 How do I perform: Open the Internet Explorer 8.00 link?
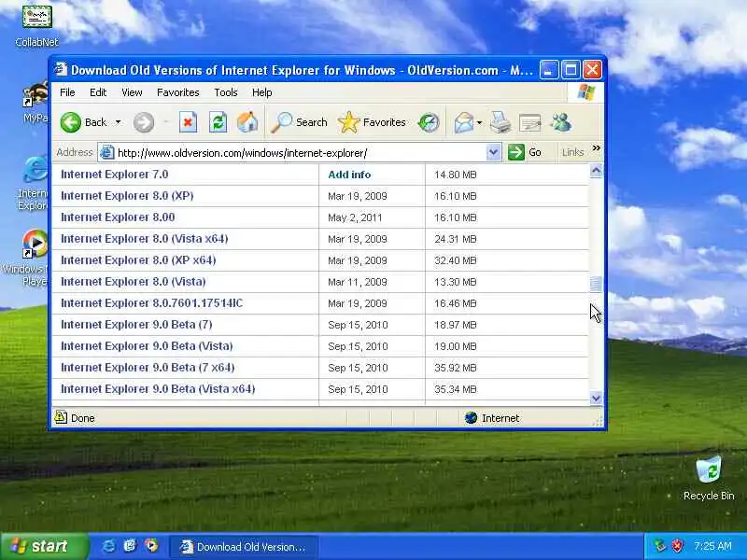[118, 217]
